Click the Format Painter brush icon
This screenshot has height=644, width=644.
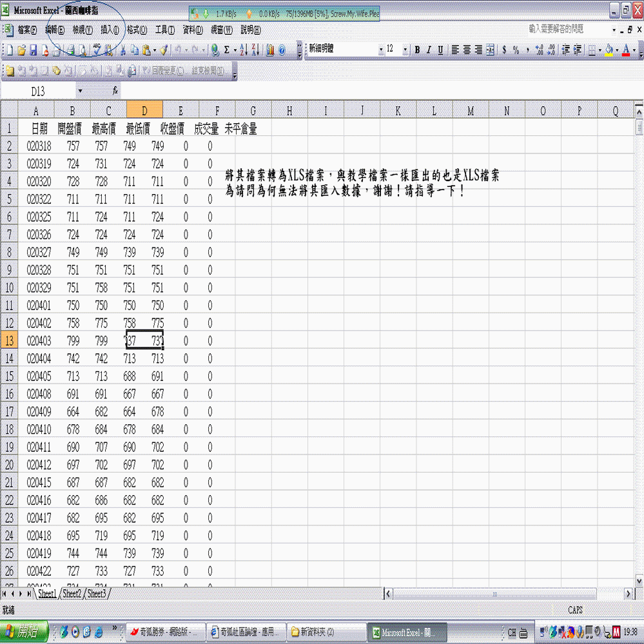tap(164, 50)
